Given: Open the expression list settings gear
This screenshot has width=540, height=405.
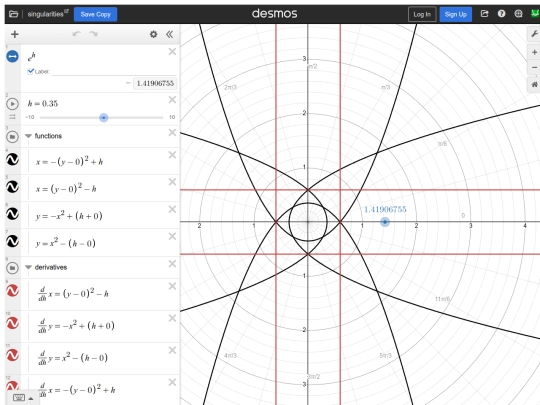Looking at the screenshot, I should [154, 34].
